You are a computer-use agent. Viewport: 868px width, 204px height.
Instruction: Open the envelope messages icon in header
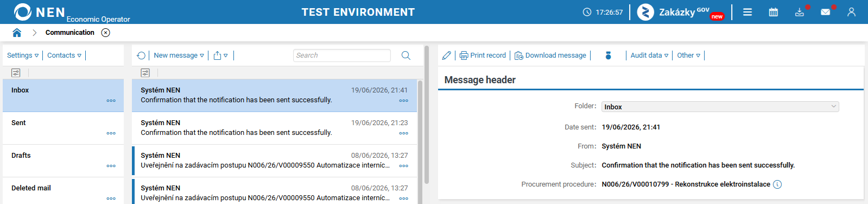coord(826,12)
